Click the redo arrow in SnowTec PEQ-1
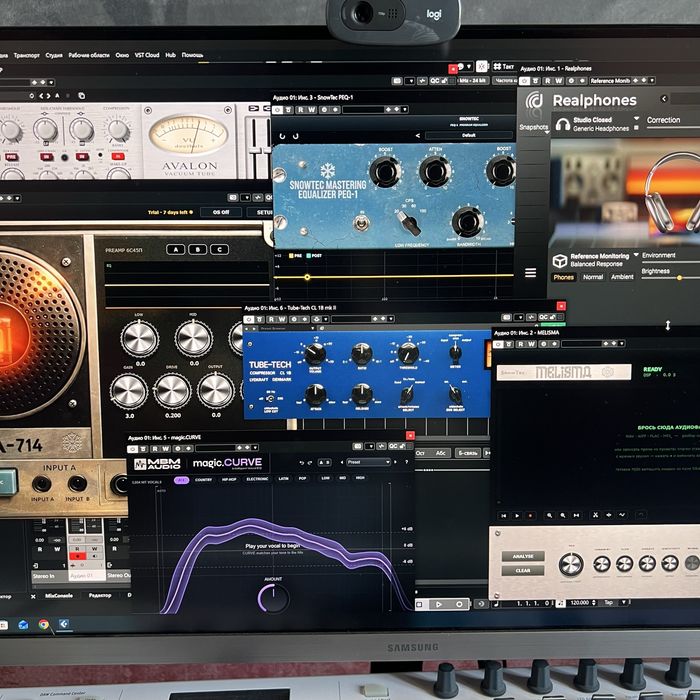This screenshot has height=700, width=700. [x=295, y=136]
